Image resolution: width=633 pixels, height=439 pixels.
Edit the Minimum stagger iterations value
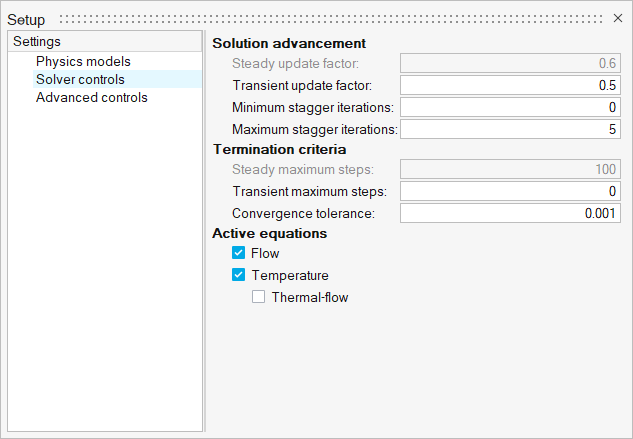point(510,107)
